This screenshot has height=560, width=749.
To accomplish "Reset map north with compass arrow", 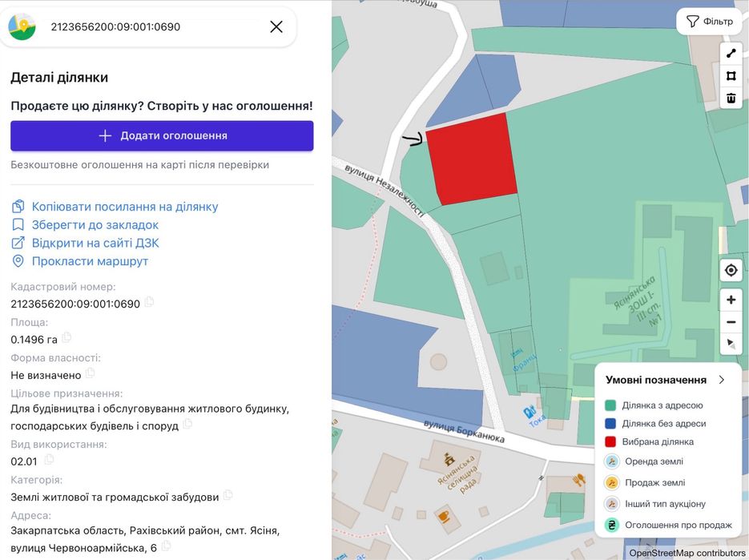I will coord(731,344).
